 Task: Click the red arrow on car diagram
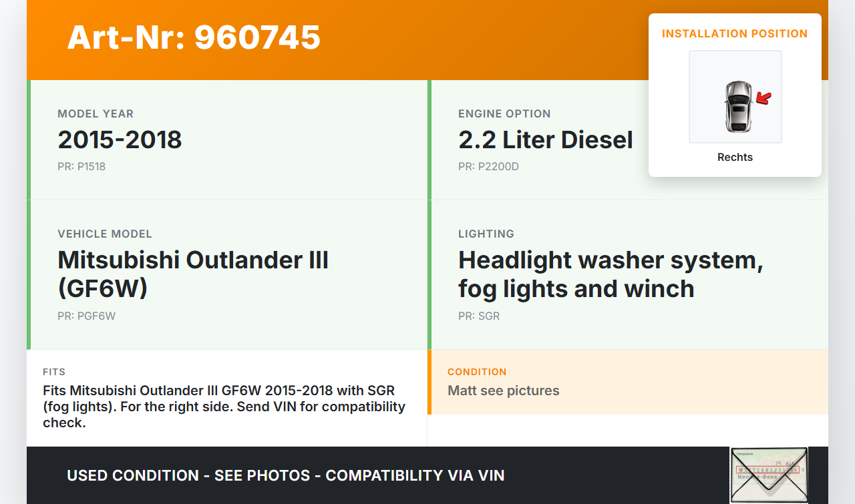tap(763, 99)
